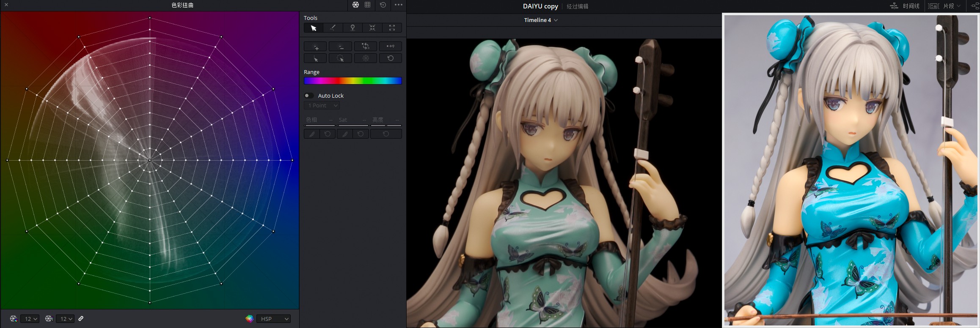Select the draw pin stroke tool
Viewport: 980px width, 328px height.
point(333,28)
